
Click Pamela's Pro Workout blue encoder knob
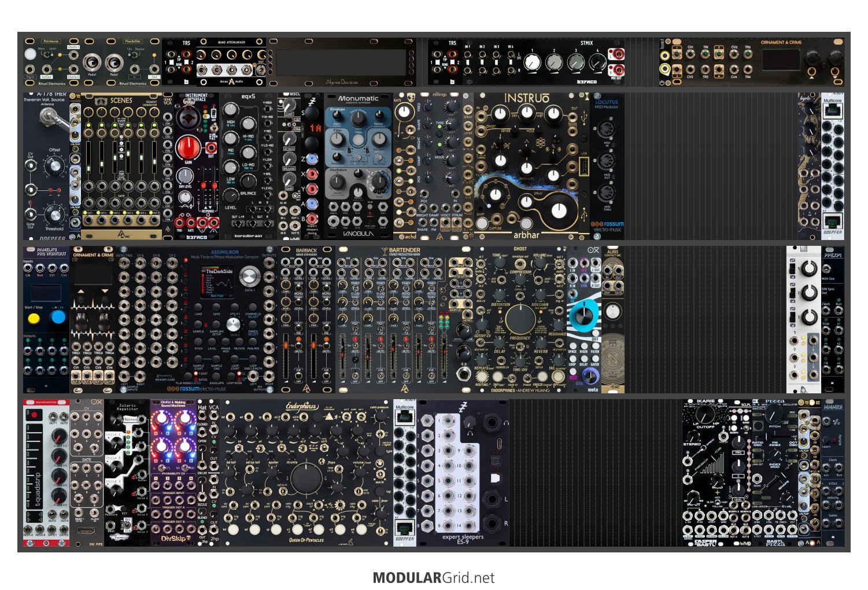point(58,317)
